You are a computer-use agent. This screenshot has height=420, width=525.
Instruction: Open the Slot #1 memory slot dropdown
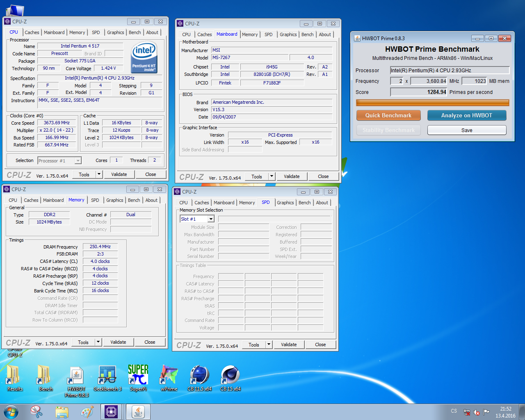click(211, 219)
